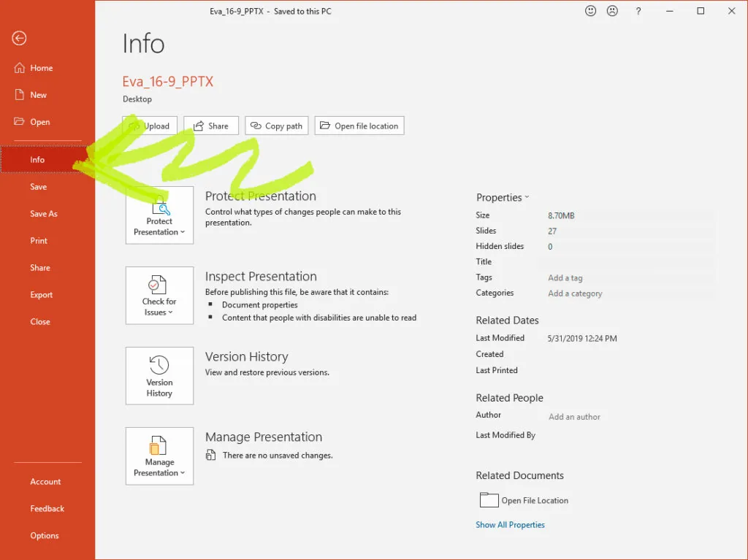748x560 pixels.
Task: Click Save in the sidebar
Action: pos(47,187)
